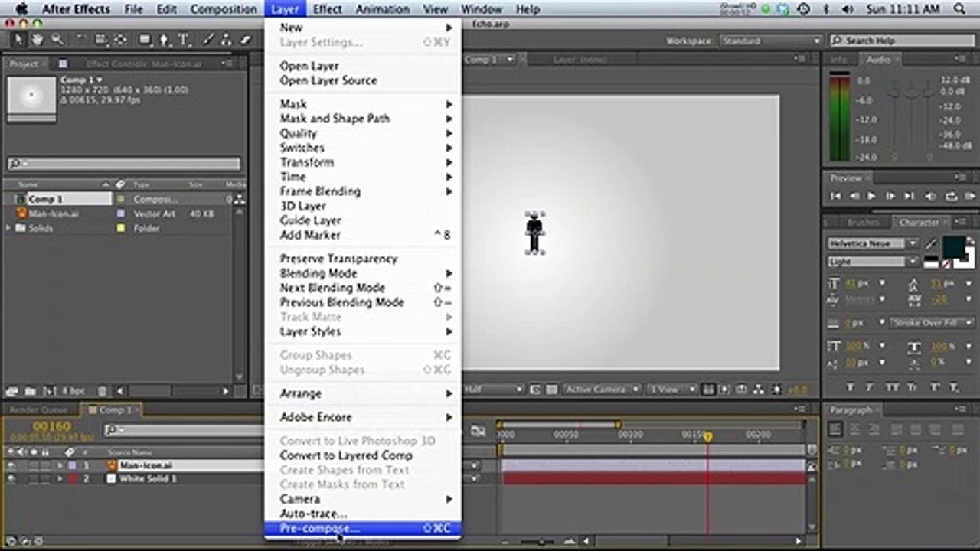Screen dimensions: 980x551
Task: Open project flowchart view icon
Action: coord(240,199)
